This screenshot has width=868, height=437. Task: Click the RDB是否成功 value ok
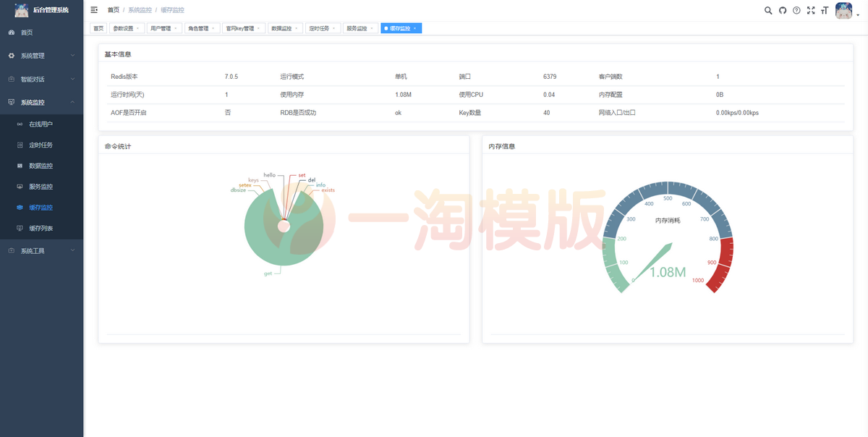398,113
